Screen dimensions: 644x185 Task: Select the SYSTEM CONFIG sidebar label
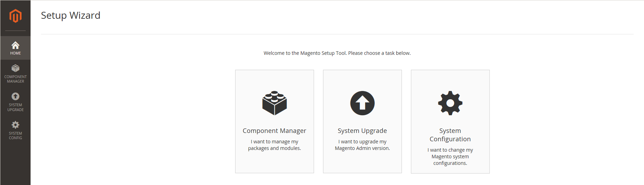point(15,136)
